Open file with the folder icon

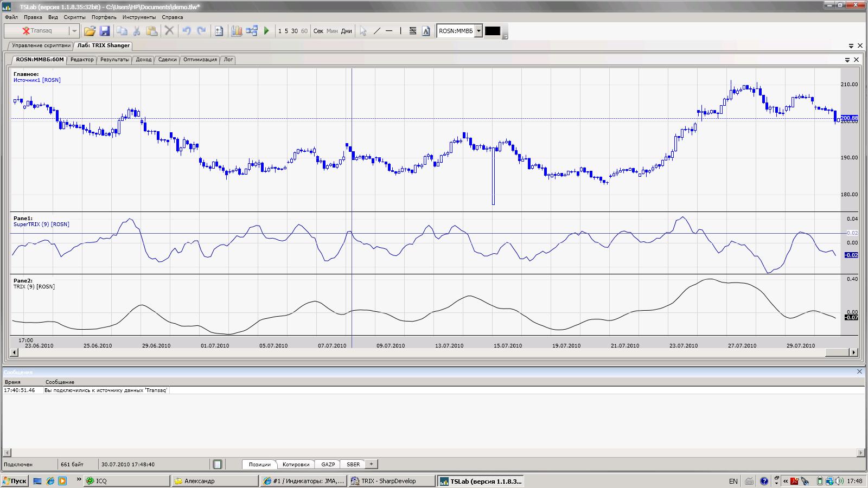click(90, 31)
